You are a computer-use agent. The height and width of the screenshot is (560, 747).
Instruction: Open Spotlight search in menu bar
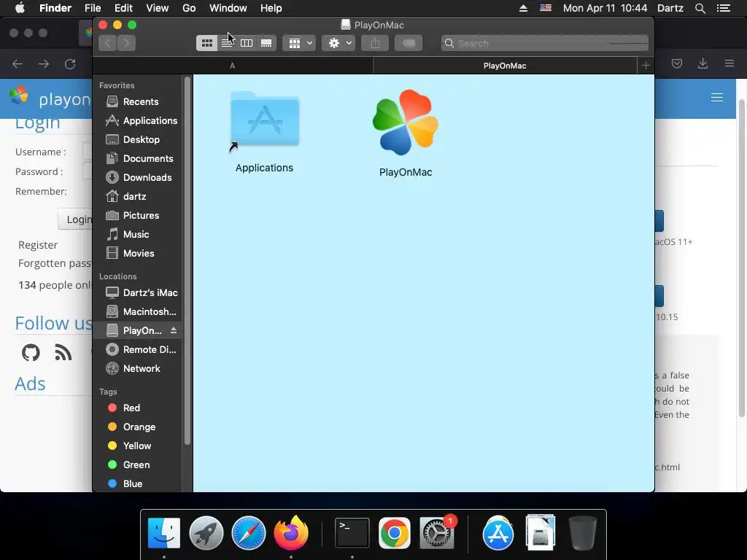click(700, 8)
